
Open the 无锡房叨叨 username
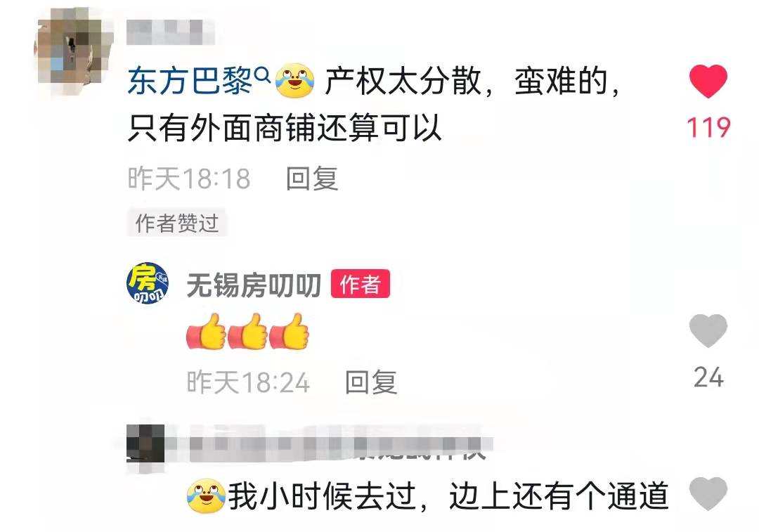[x=254, y=285]
